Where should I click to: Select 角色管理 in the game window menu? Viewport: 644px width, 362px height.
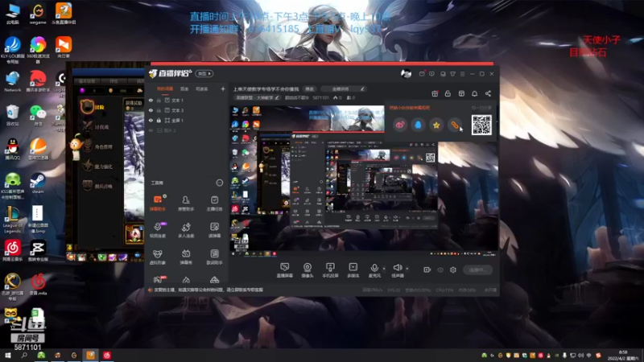tap(96, 146)
